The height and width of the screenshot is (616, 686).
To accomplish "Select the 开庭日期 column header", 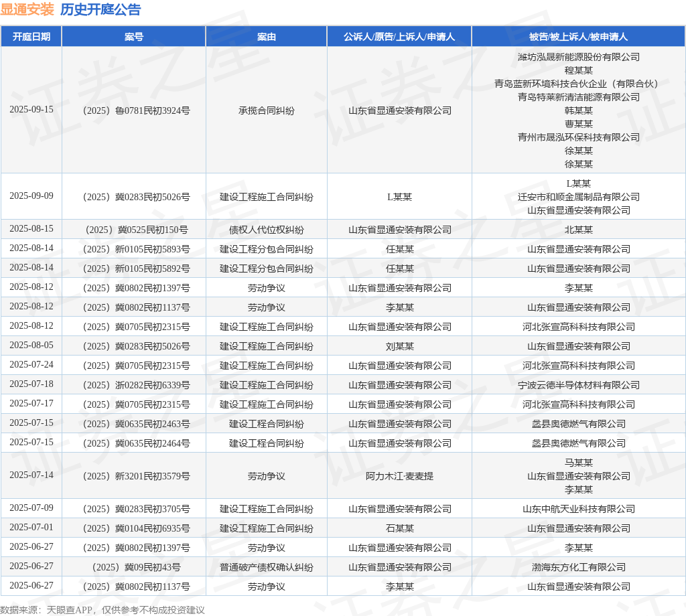I will (31, 37).
